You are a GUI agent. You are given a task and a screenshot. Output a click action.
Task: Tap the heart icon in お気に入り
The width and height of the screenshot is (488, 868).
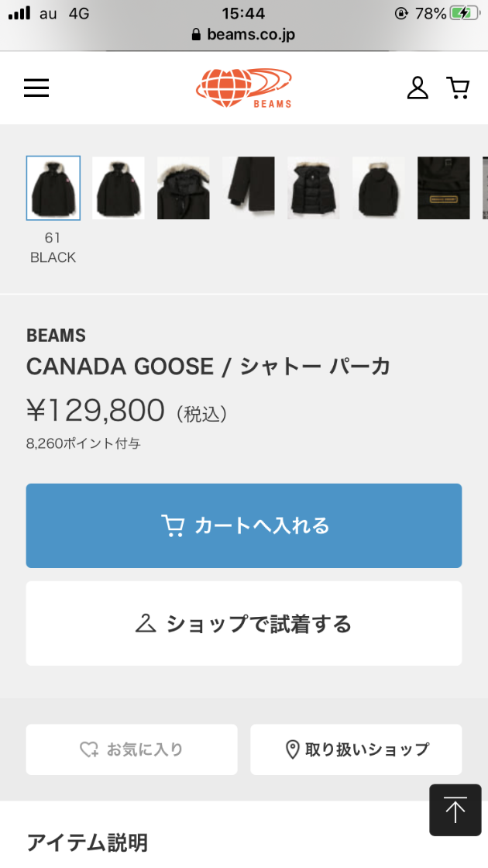click(x=89, y=749)
